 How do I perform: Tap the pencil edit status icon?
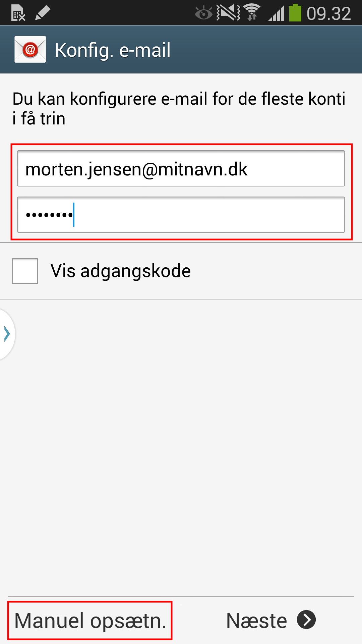(43, 13)
